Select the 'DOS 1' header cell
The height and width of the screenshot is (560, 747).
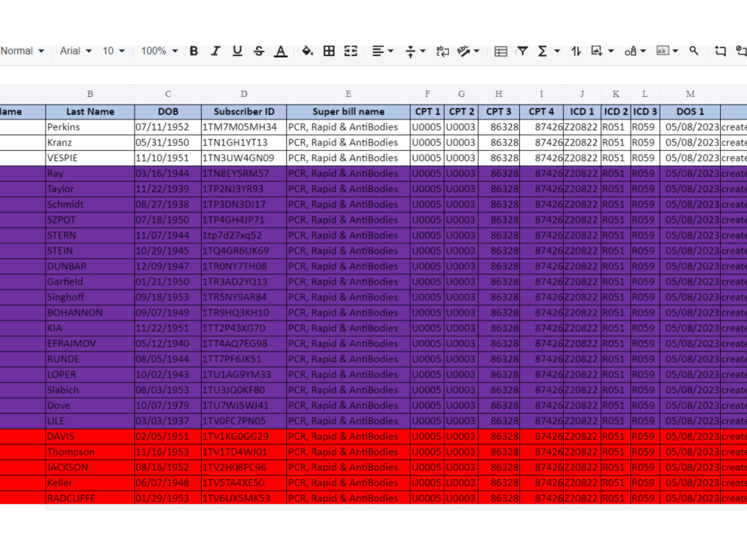click(x=690, y=111)
